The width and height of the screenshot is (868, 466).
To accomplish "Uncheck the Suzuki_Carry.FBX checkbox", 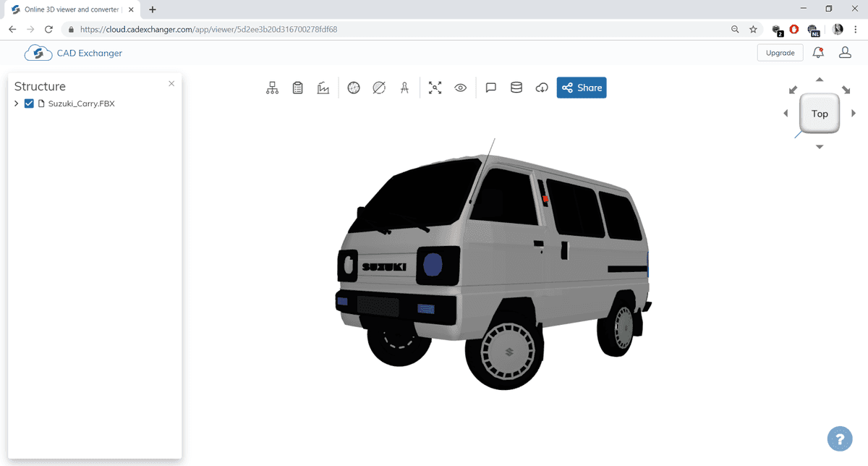I will (x=29, y=103).
